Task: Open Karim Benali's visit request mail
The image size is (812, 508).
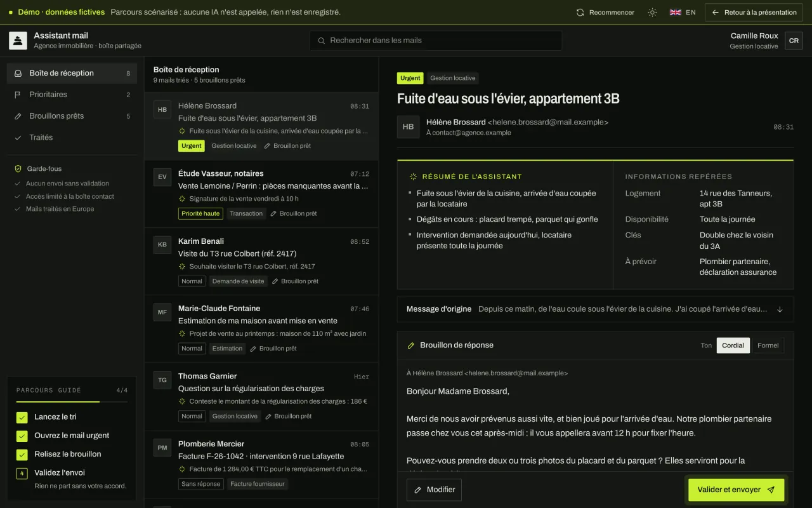Action: [x=261, y=262]
